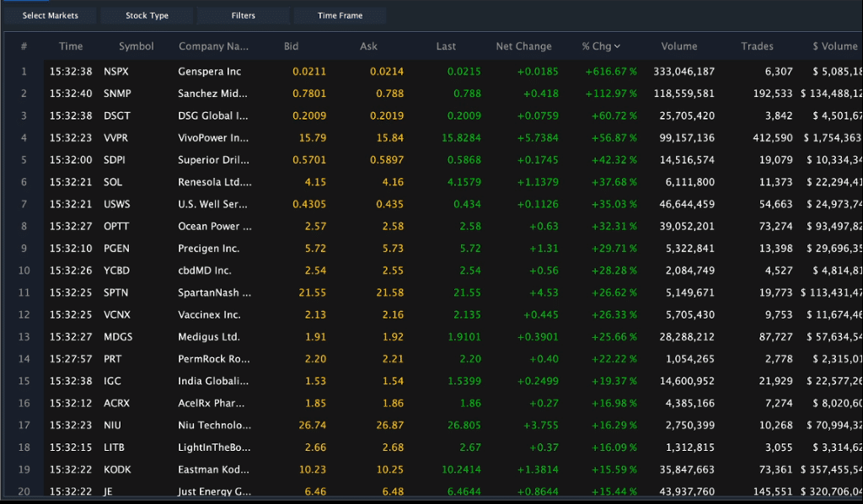863x504 pixels.
Task: Open the Filters menu
Action: (x=244, y=15)
